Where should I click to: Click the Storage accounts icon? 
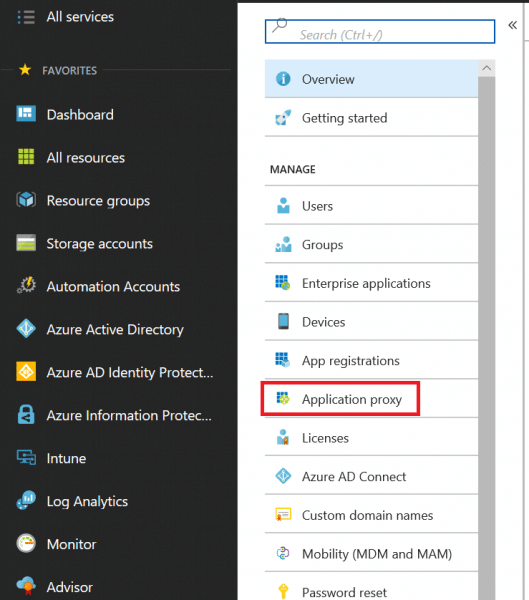click(26, 243)
